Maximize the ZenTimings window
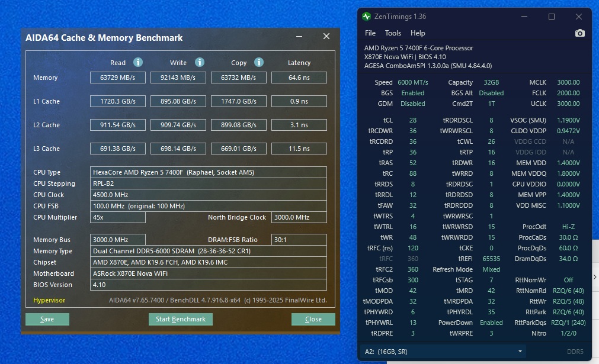This screenshot has height=364, width=599. coord(551,17)
